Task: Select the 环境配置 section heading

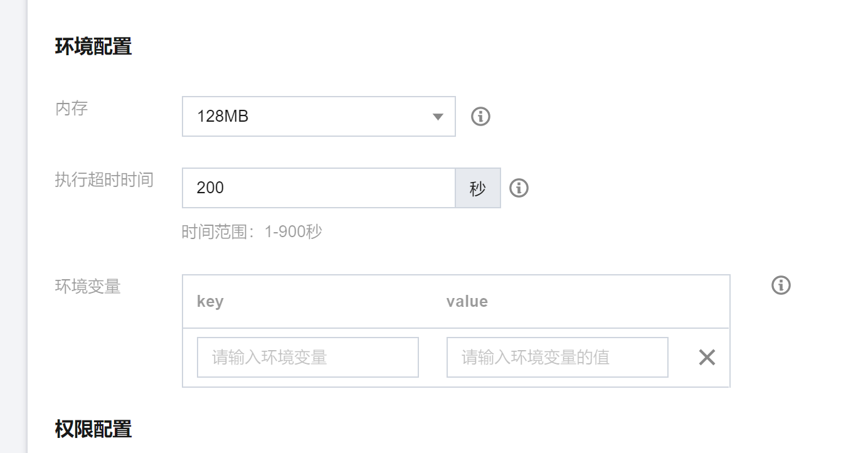Action: coord(93,47)
